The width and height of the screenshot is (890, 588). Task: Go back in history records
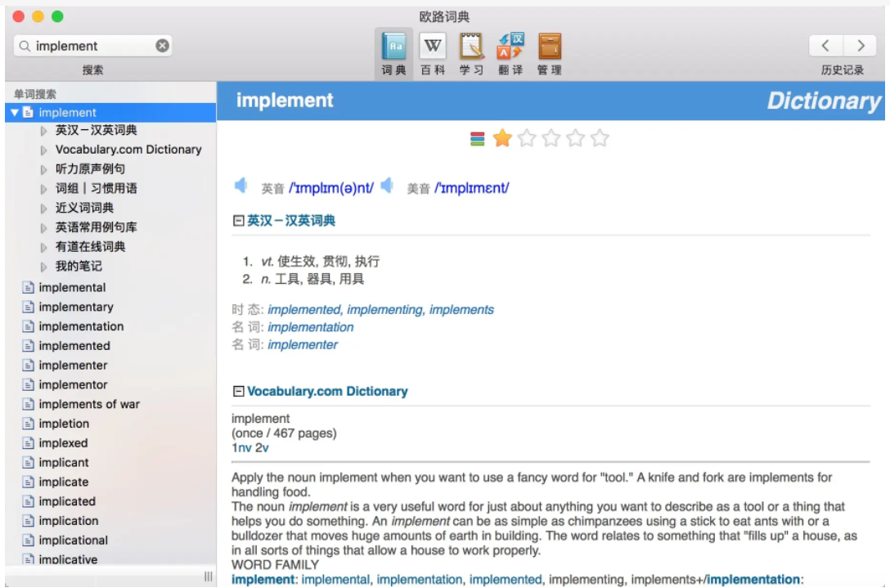click(x=826, y=46)
